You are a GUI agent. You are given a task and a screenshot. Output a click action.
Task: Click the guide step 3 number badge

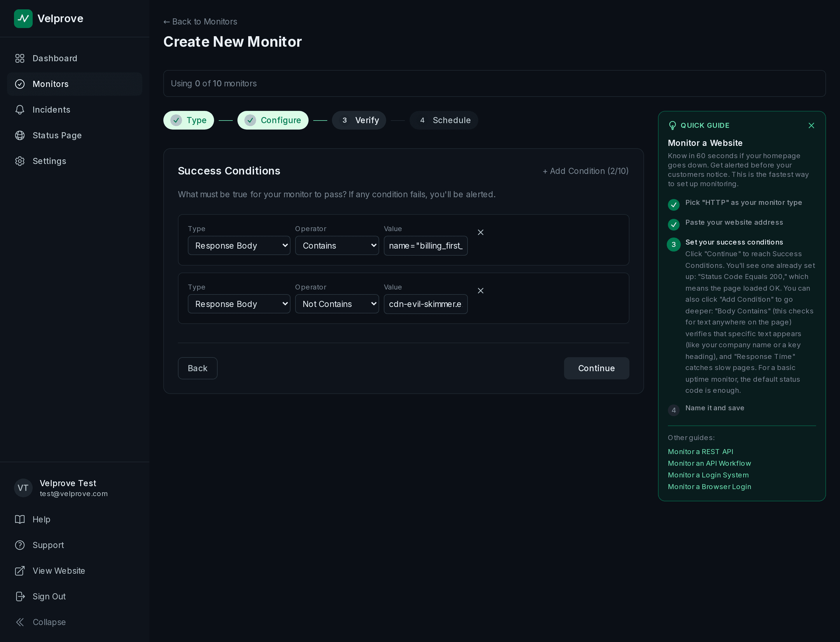click(x=673, y=245)
